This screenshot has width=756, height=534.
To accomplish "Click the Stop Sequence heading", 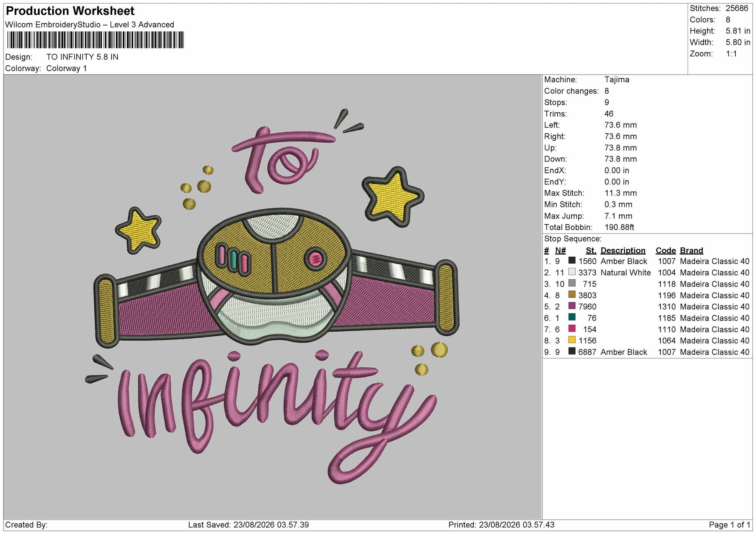I will point(573,238).
